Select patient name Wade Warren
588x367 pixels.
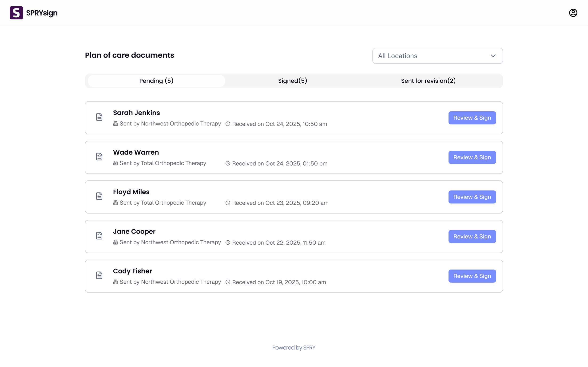pos(136,152)
